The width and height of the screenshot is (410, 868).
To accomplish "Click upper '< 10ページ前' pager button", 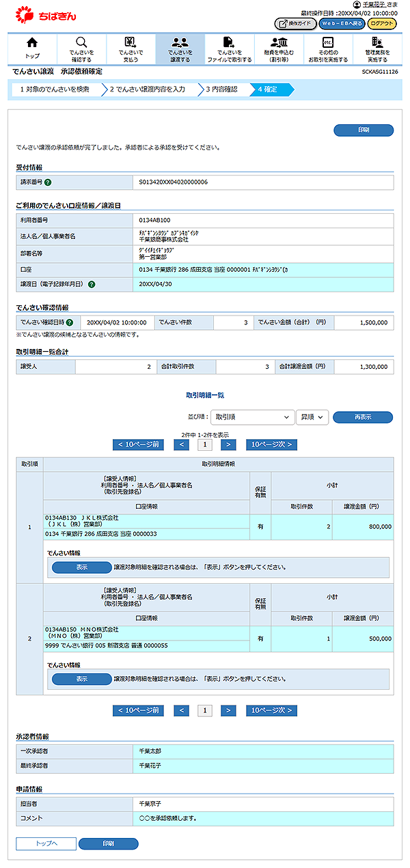I will 139,445.
